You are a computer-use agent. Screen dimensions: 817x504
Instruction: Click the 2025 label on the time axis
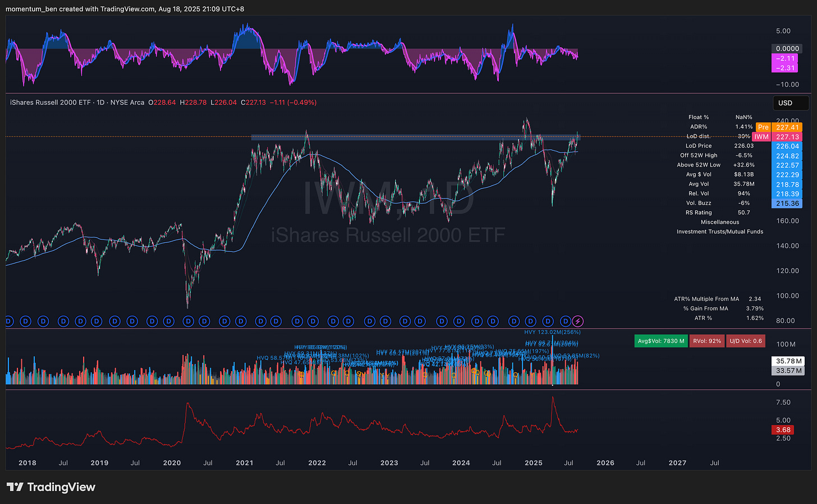click(x=533, y=463)
